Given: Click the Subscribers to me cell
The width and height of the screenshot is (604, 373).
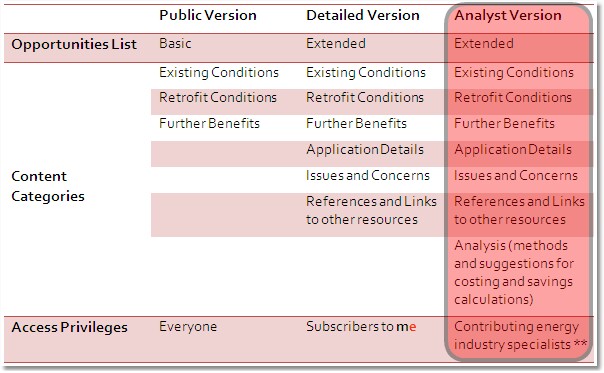Looking at the screenshot, I should 361,327.
